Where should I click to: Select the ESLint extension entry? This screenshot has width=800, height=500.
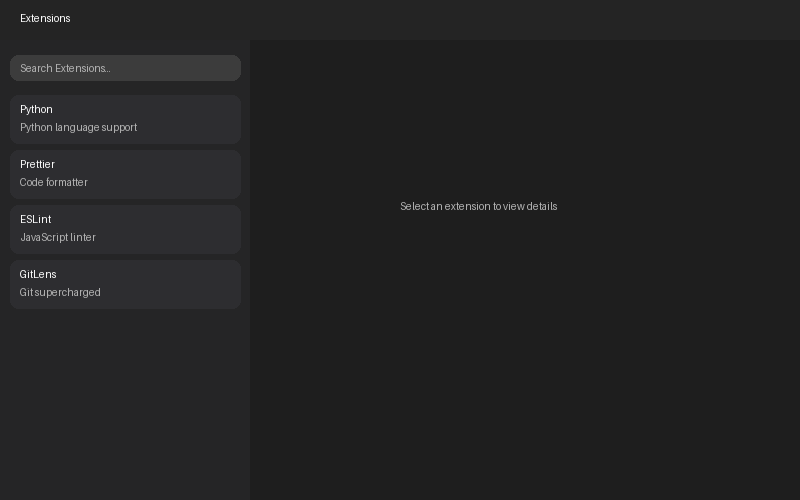(x=125, y=229)
